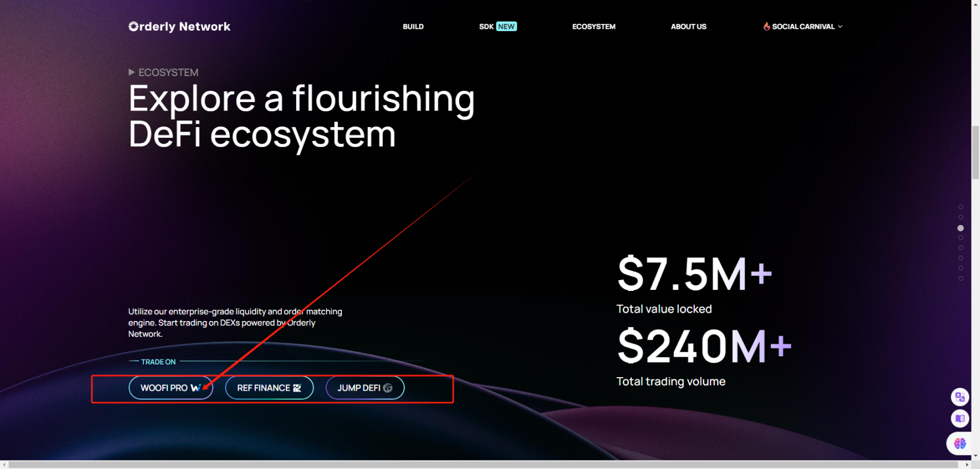The image size is (980, 469).
Task: Click the flame icon beside Social Carnival
Action: (766, 26)
